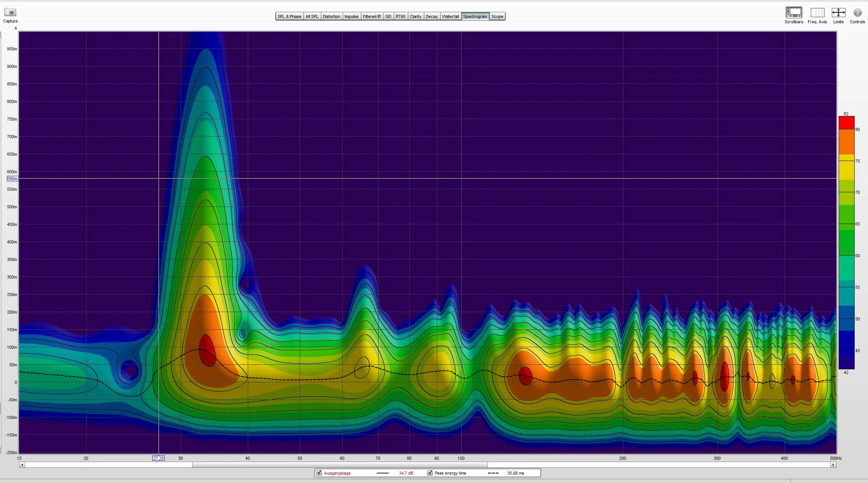Click the Capture camera icon
The image size is (868, 483).
[x=10, y=13]
